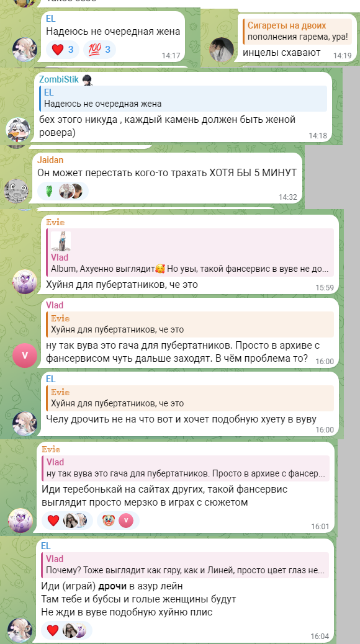Screen dimensions: 360x644
Task: Open the quoted Vlad album reply in Evie's message
Action: pyautogui.click(x=190, y=252)
